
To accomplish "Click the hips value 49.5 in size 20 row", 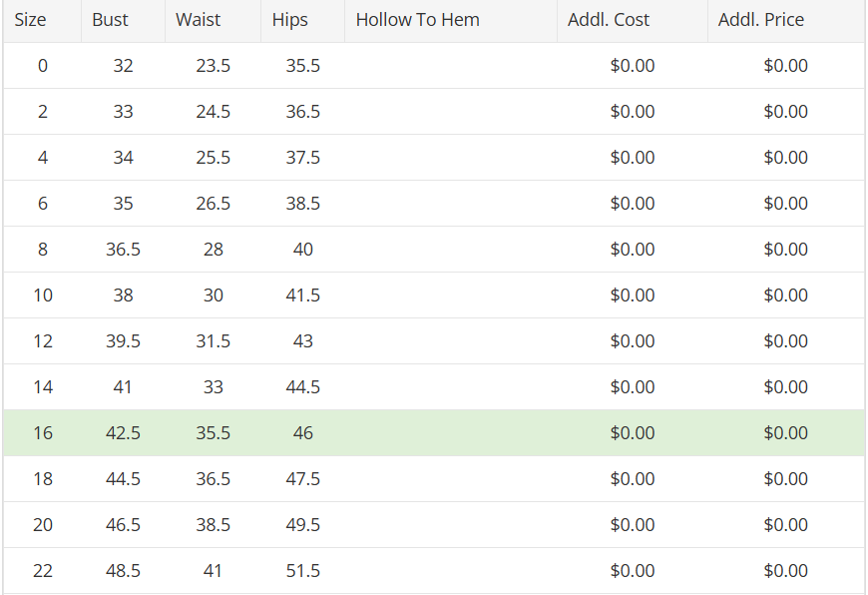I will [302, 525].
